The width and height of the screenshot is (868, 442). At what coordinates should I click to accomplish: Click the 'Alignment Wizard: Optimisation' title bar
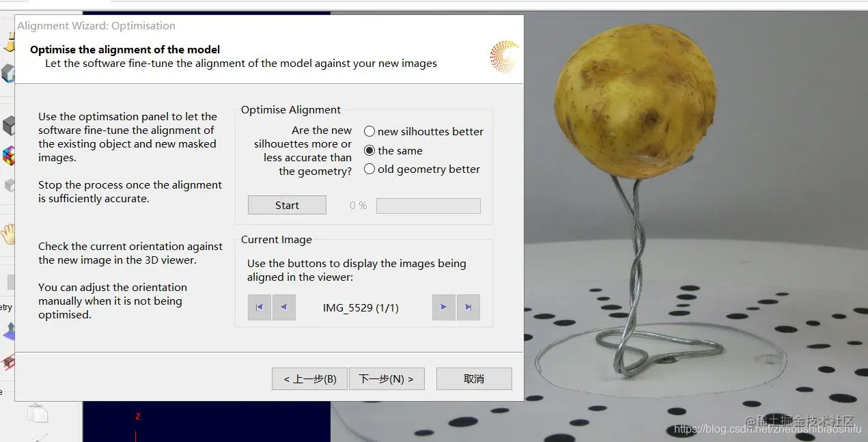click(x=269, y=25)
